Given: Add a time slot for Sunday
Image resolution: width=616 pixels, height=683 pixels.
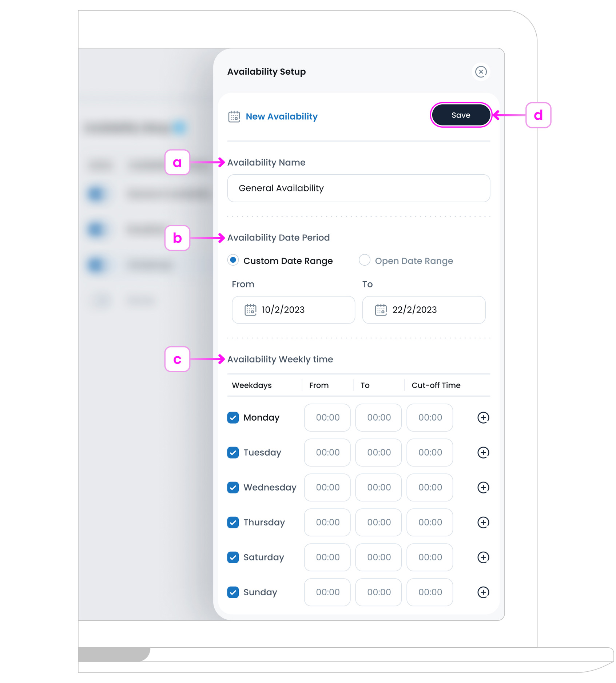Looking at the screenshot, I should pyautogui.click(x=483, y=592).
